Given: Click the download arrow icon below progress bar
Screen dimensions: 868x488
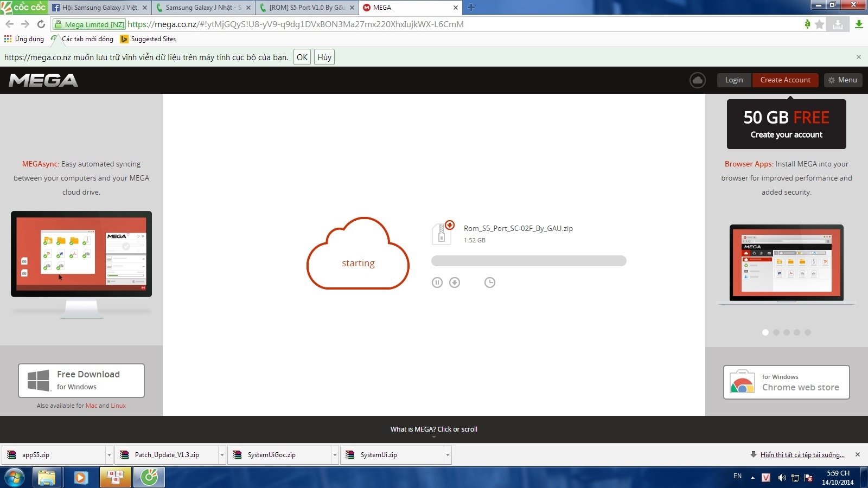Looking at the screenshot, I should [x=455, y=282].
